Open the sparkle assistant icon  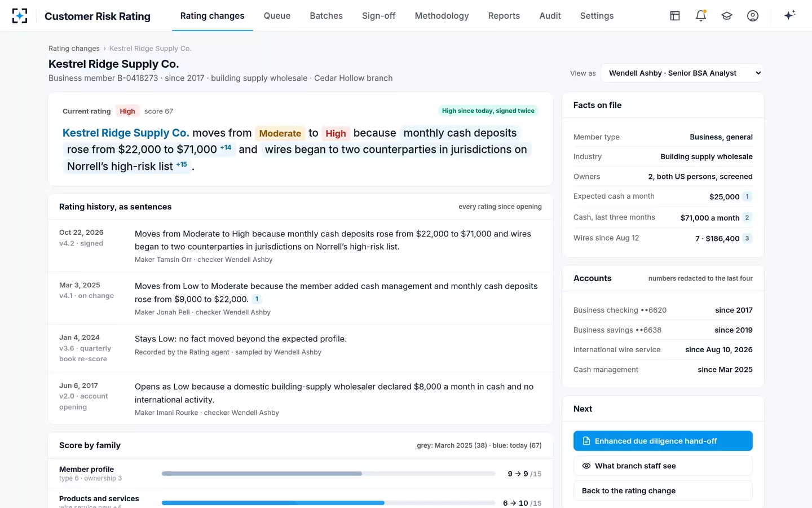[789, 15]
